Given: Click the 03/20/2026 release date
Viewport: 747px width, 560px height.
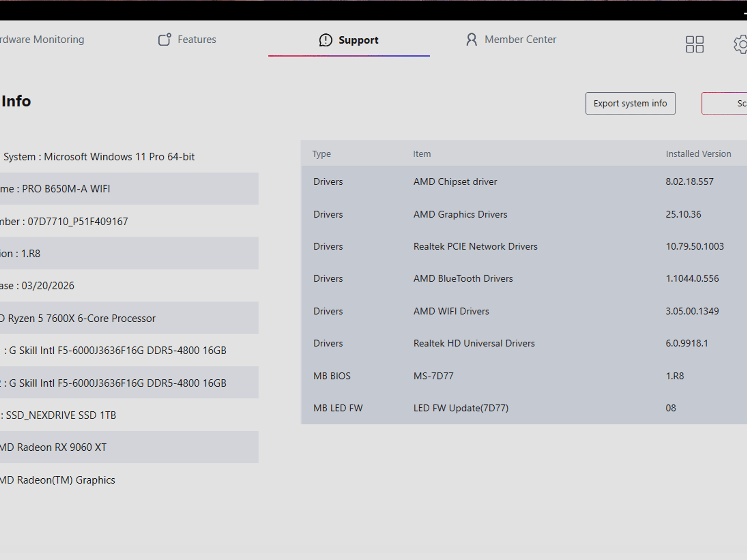Looking at the screenshot, I should 48,286.
